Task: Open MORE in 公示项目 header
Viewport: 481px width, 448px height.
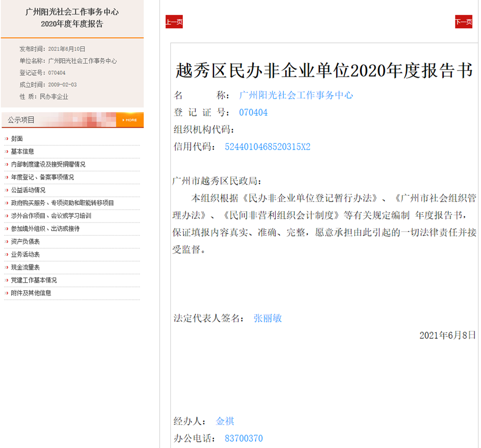Action: click(130, 120)
